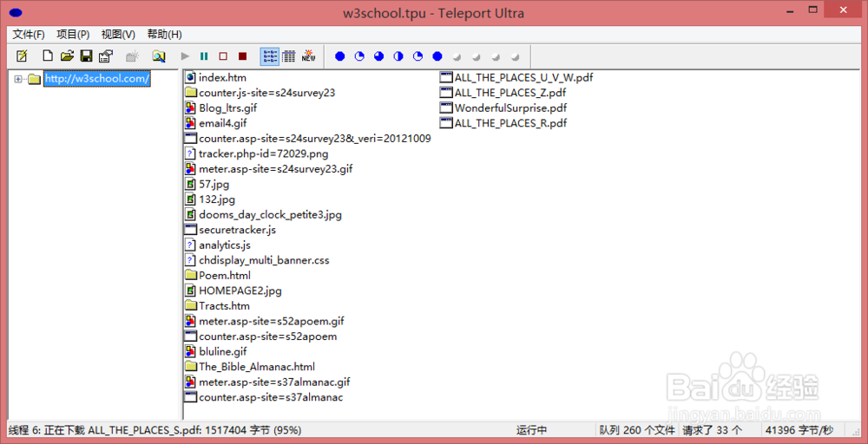Open the 项目(P) menu

point(73,35)
